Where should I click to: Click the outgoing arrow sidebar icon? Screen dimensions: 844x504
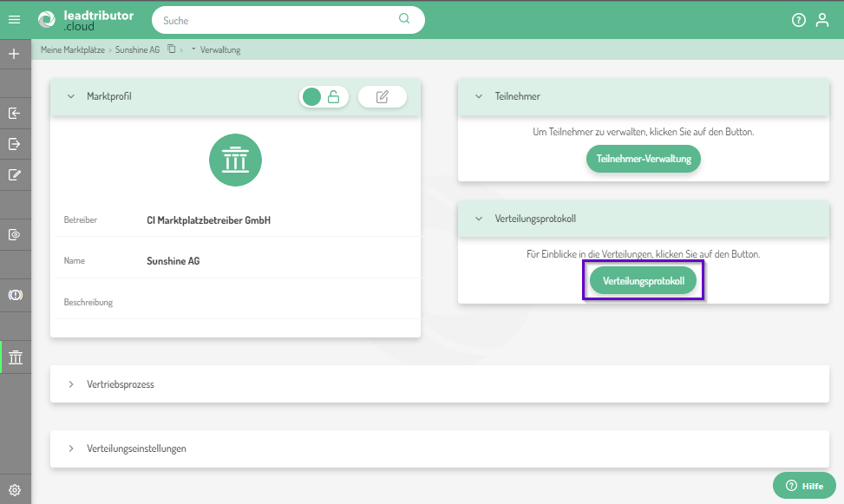click(14, 144)
